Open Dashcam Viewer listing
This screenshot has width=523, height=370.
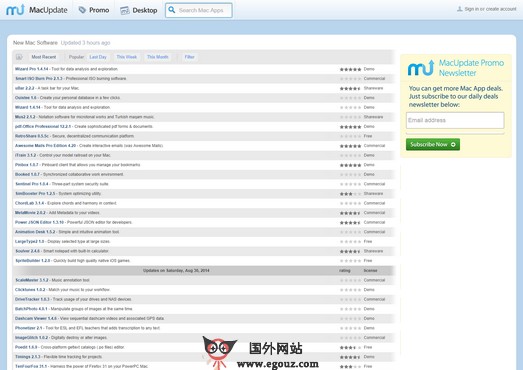click(36, 319)
